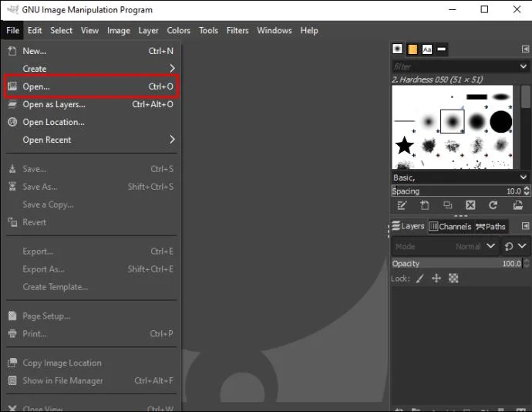Switch to the Paths tab
532x412 pixels.
point(490,226)
